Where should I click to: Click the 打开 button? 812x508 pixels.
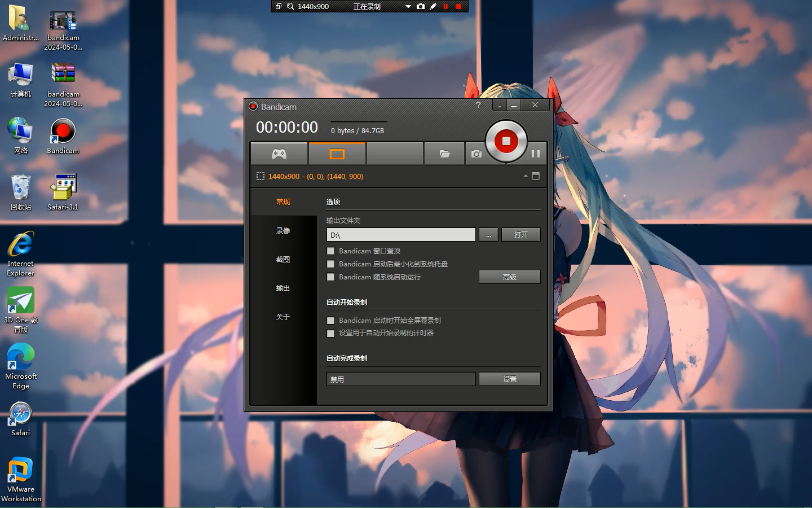521,235
